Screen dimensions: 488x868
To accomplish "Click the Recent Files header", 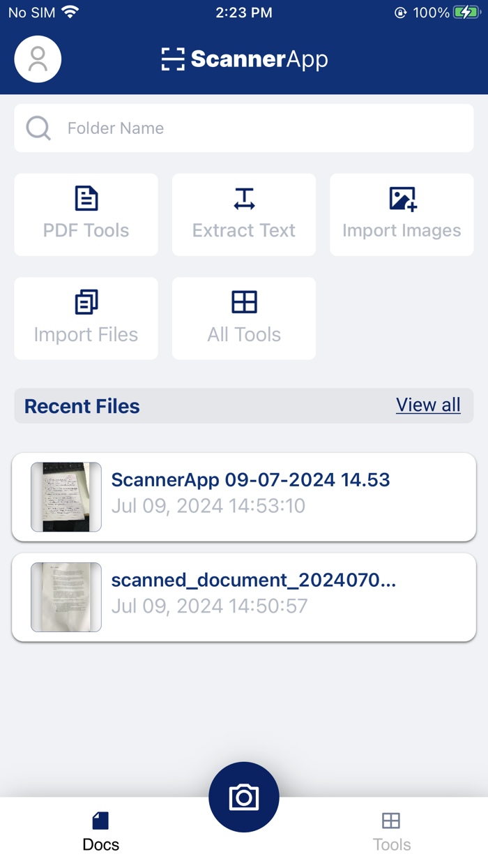I will (81, 405).
